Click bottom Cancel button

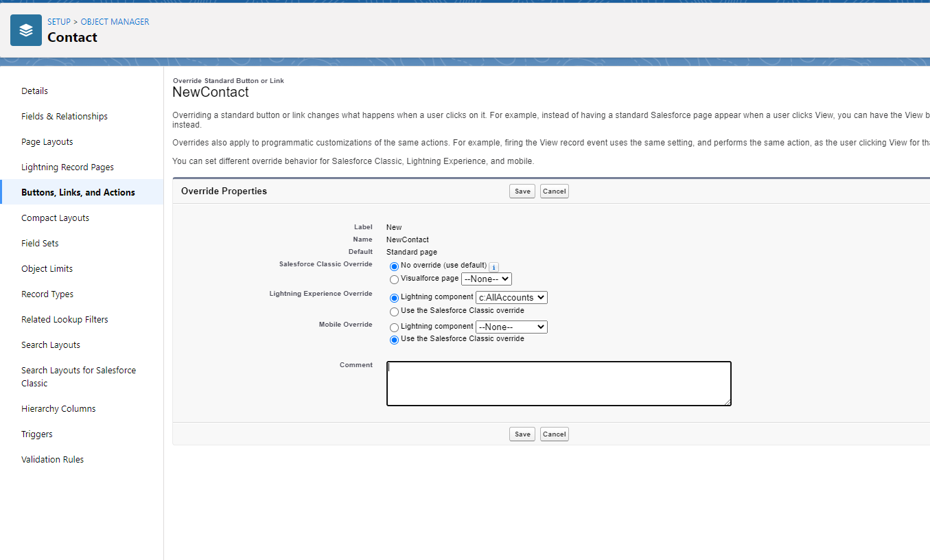pos(555,434)
